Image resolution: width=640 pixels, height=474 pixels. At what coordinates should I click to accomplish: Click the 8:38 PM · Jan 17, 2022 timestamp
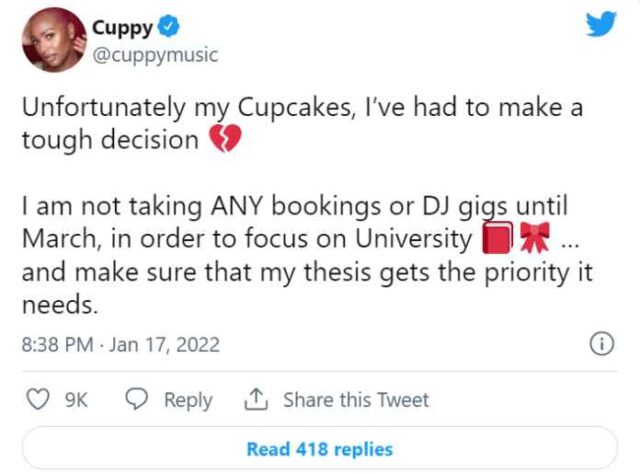[x=120, y=345]
